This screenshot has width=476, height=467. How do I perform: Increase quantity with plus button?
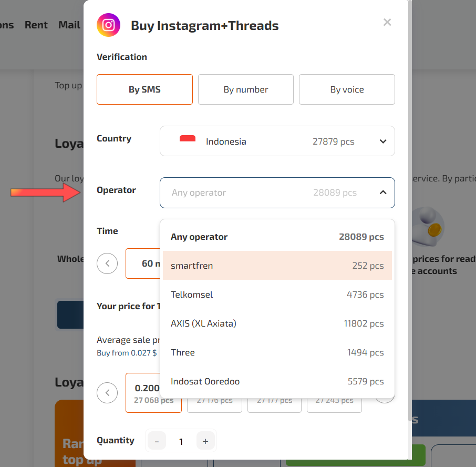click(x=205, y=441)
